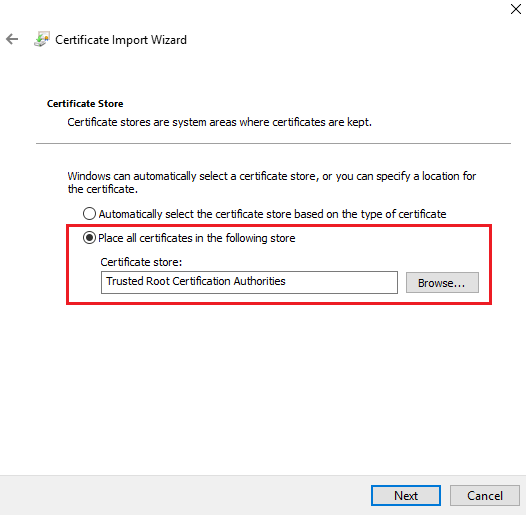Click text 'Windows can automatically select a certificate store'
Image resolution: width=526 pixels, height=515 pixels.
click(x=192, y=176)
